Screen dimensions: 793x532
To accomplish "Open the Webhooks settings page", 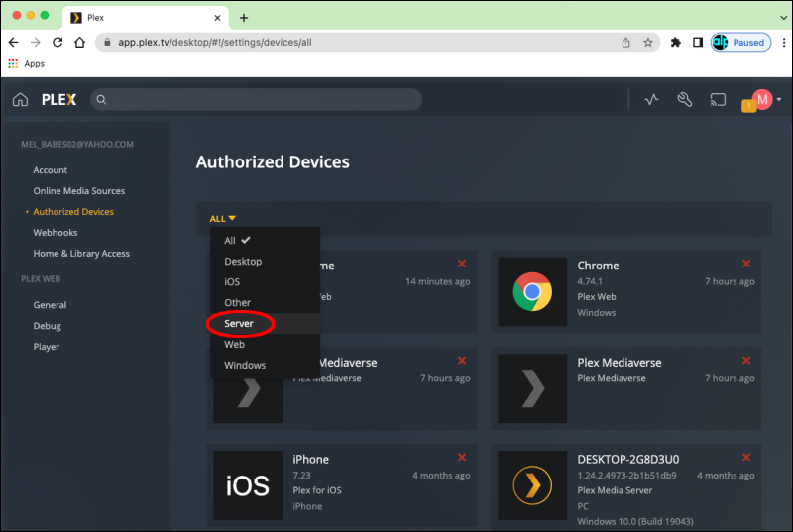I will click(x=56, y=233).
